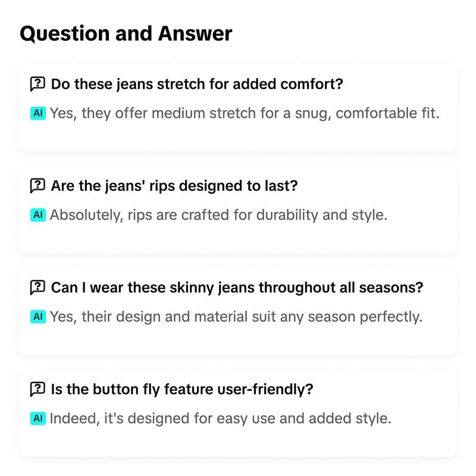Viewport: 476px width, 476px height.
Task: Click blank area of the jeans stretch card
Action: tap(237, 137)
